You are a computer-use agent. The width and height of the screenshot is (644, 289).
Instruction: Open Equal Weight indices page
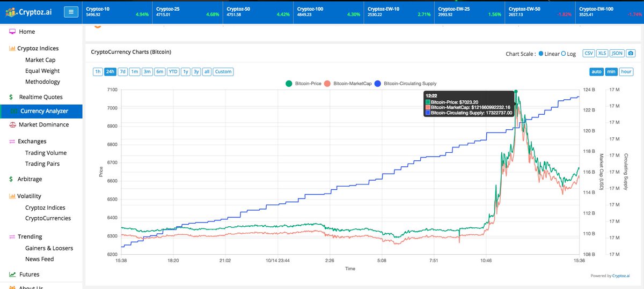(42, 71)
